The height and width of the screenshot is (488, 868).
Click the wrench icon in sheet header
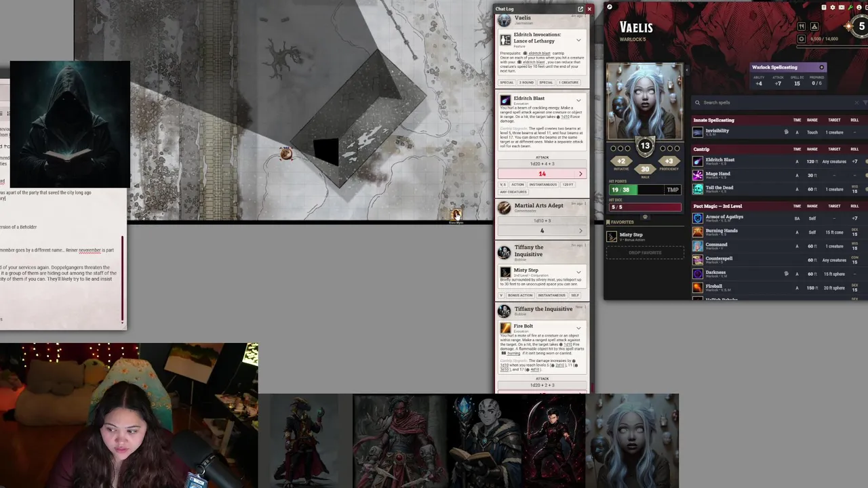point(850,7)
